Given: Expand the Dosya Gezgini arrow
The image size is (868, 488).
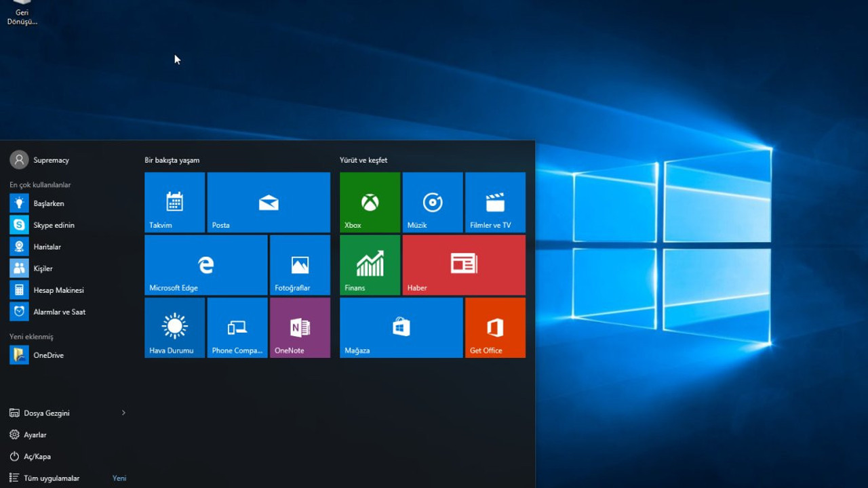Looking at the screenshot, I should point(123,412).
